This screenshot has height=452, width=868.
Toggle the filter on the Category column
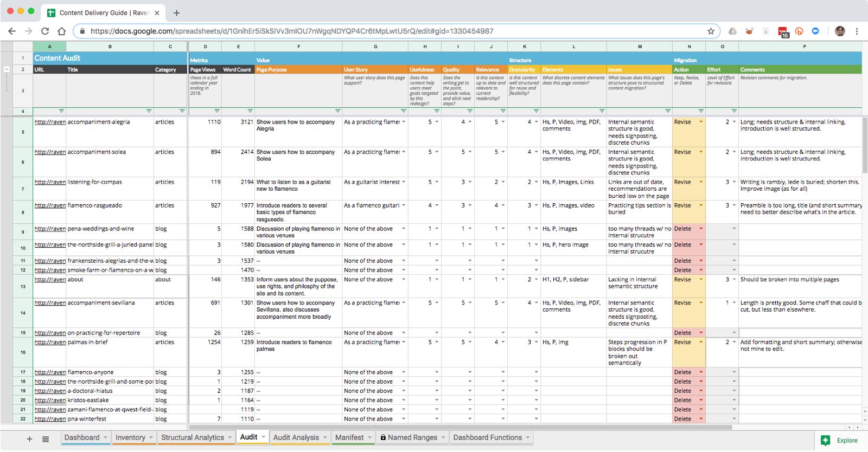click(x=182, y=111)
